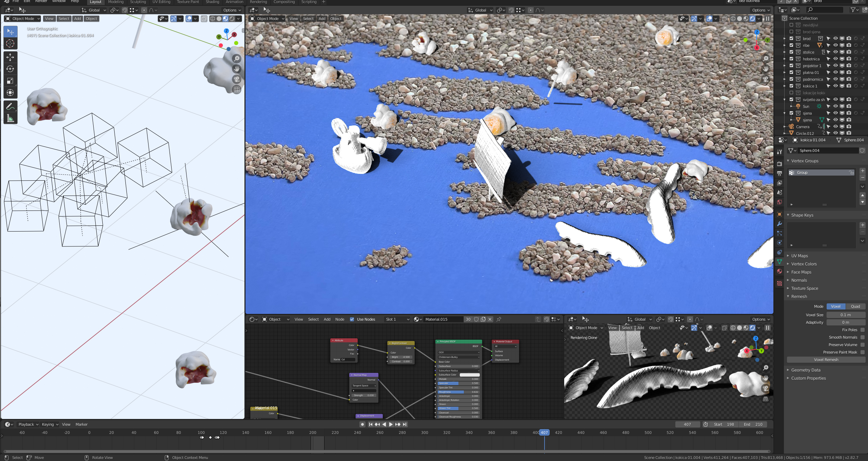Exclude the podmornica collection checkbox

tap(791, 79)
